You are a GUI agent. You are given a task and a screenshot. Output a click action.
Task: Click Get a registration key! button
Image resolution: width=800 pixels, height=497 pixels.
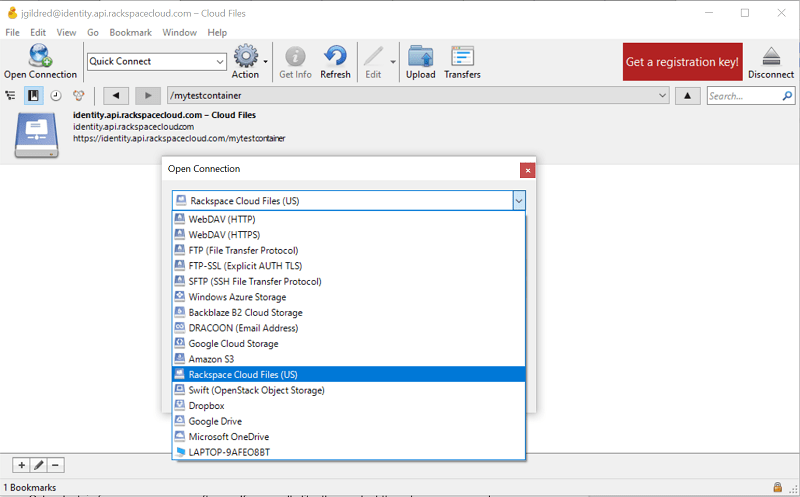click(x=682, y=62)
